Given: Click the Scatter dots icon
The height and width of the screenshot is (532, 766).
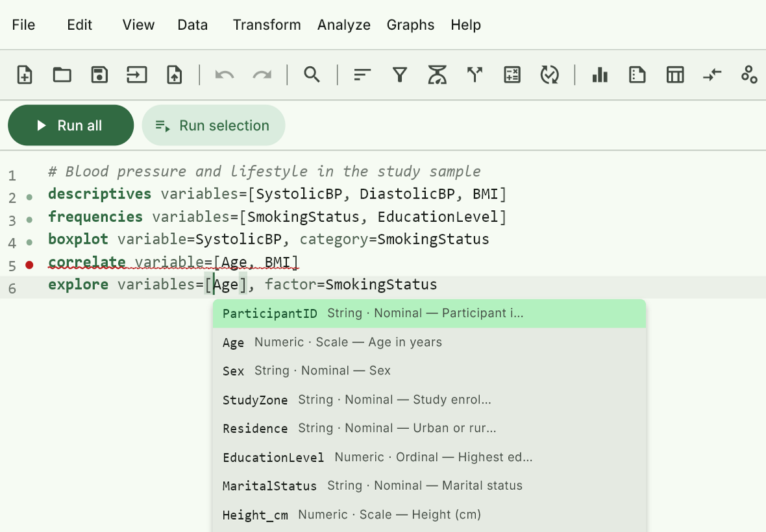Looking at the screenshot, I should [x=749, y=75].
